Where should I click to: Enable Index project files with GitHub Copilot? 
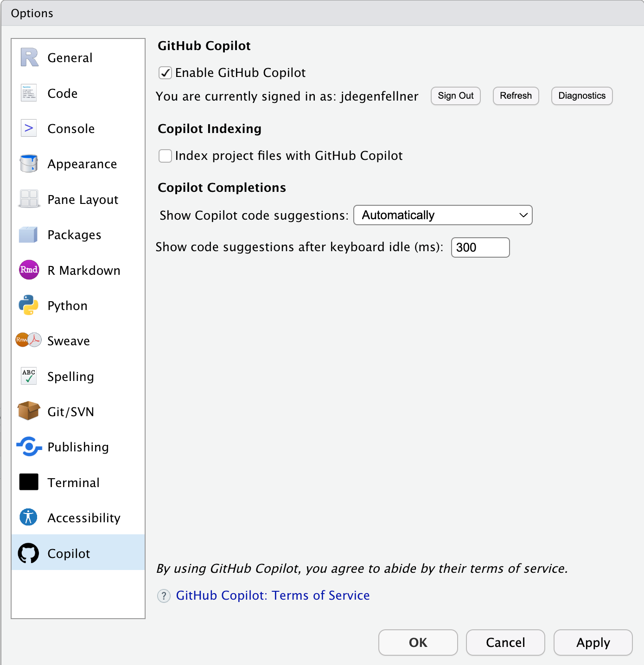click(x=166, y=156)
